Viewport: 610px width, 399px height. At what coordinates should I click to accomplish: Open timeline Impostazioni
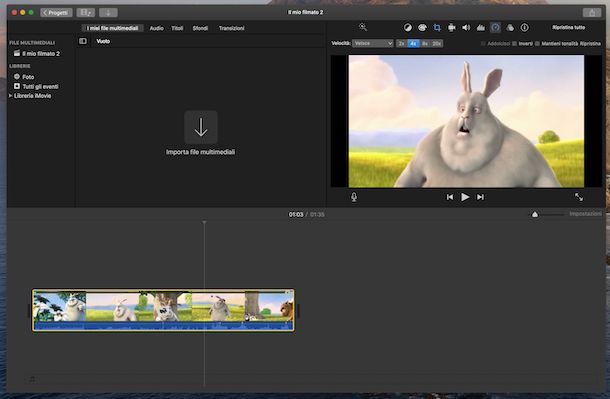(585, 214)
